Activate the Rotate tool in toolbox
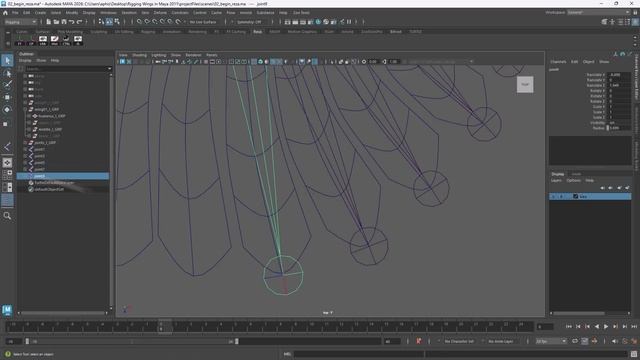The height and width of the screenshot is (360, 640). 7,109
